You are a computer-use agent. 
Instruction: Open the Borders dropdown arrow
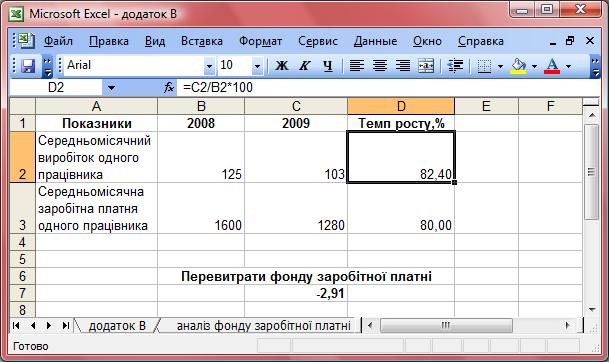[x=500, y=66]
